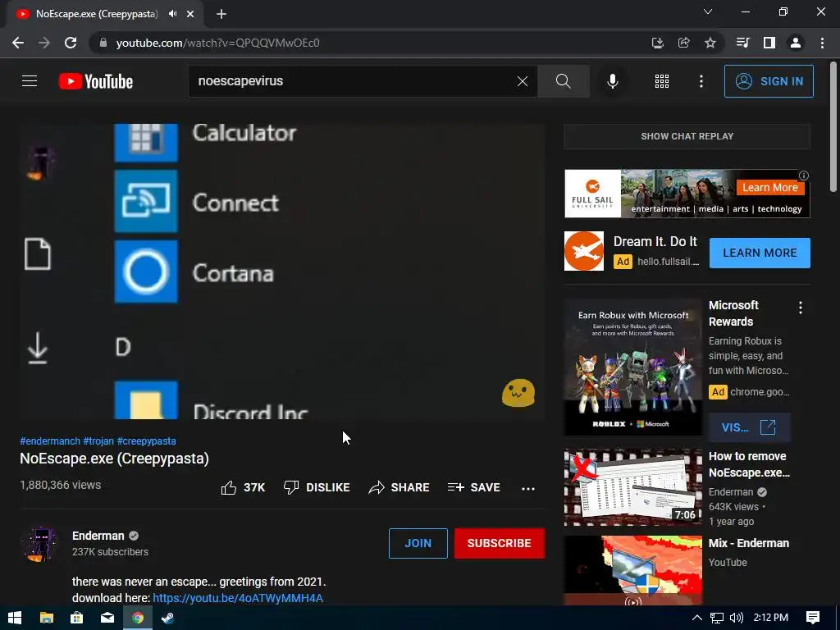Screen dimensions: 840x630
Task: Like the video with thumbs up
Action: point(243,487)
